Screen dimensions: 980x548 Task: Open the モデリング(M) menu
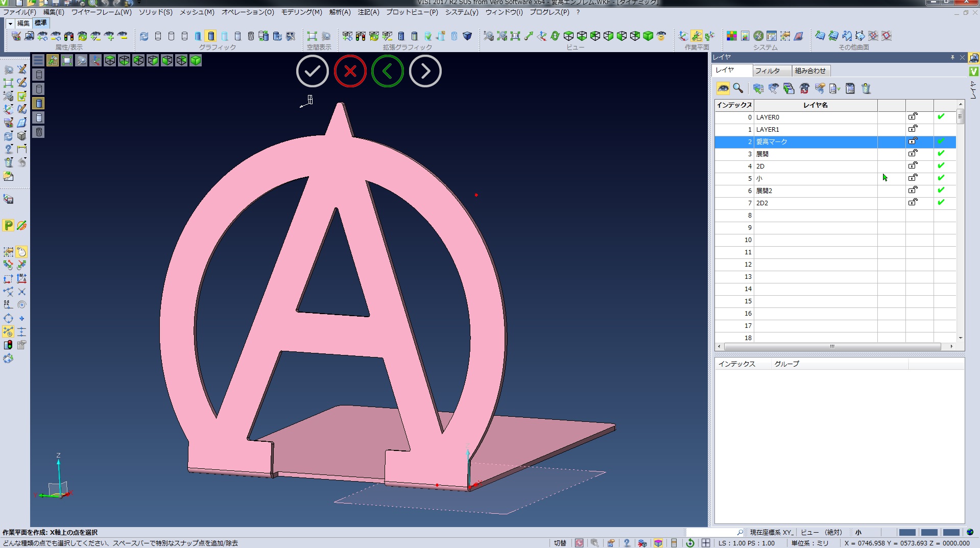(x=302, y=12)
